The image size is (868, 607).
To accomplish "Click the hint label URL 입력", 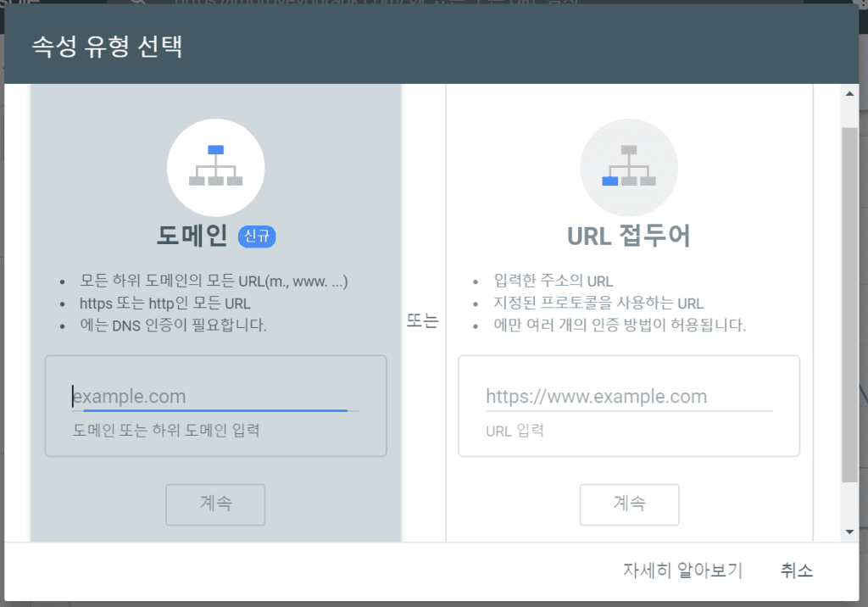I will click(515, 431).
